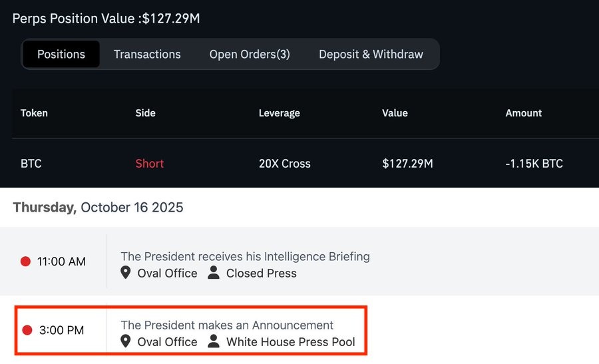The height and width of the screenshot is (364, 599).
Task: Open the Open Orders(3) tab
Action: (x=250, y=55)
